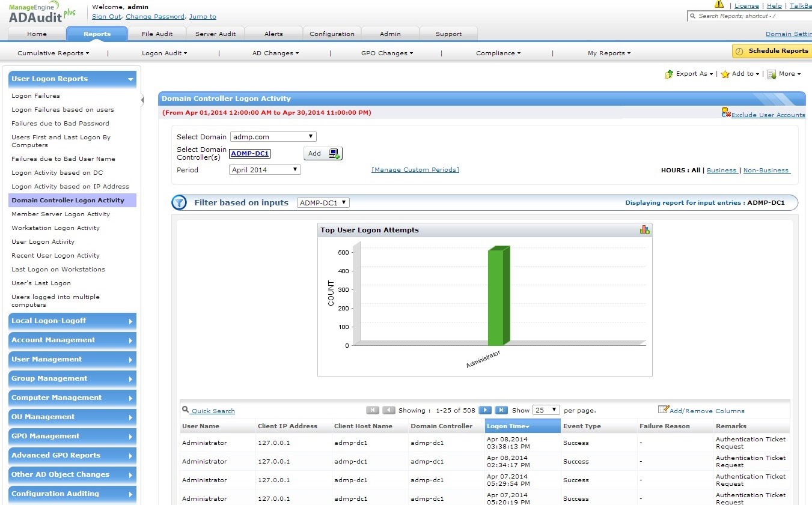Open rows per page dropdown
The image size is (812, 505).
(x=546, y=410)
